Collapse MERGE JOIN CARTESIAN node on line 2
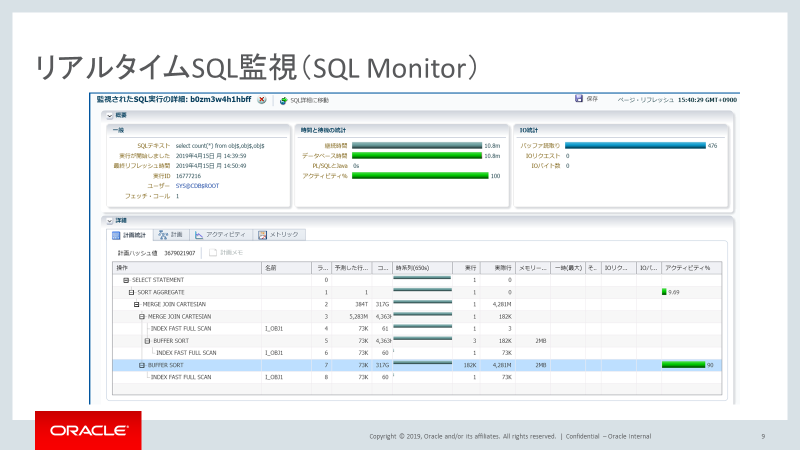Viewport: 800px width, 450px height. 136,305
